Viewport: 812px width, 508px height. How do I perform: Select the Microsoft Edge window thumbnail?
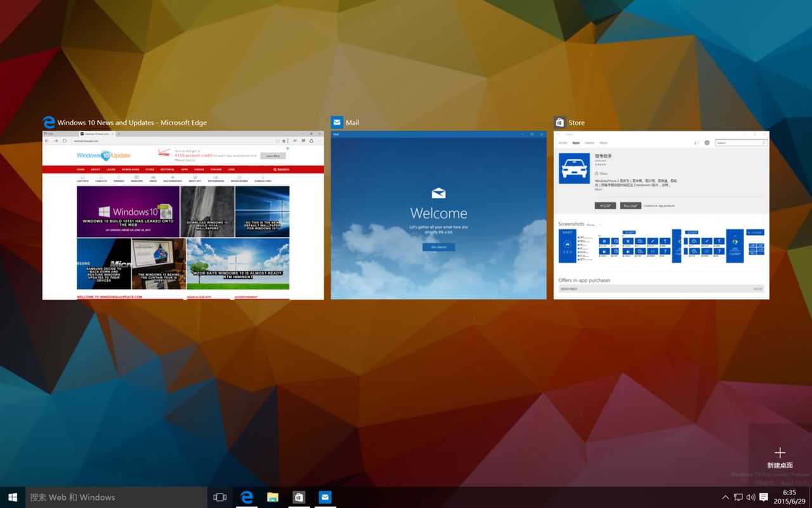coord(183,215)
